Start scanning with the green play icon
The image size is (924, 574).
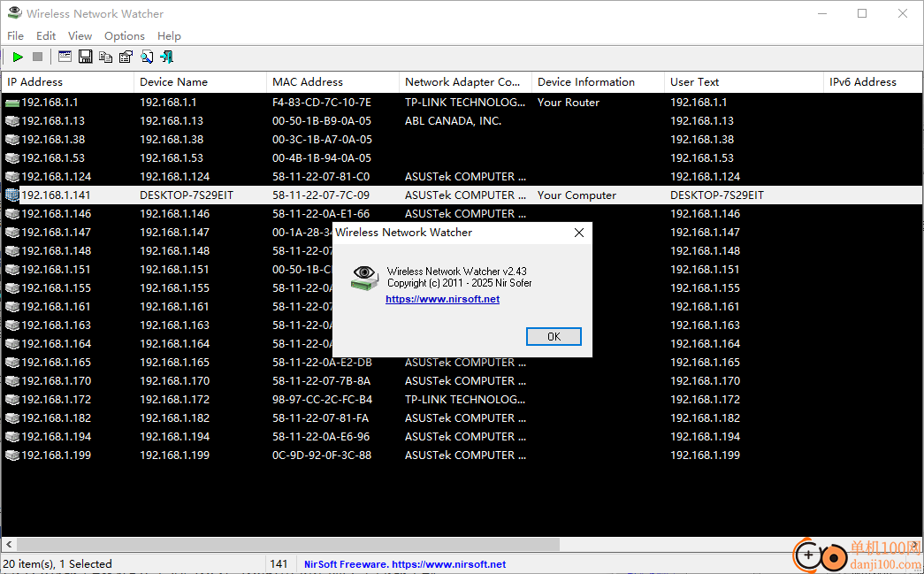pyautogui.click(x=18, y=57)
